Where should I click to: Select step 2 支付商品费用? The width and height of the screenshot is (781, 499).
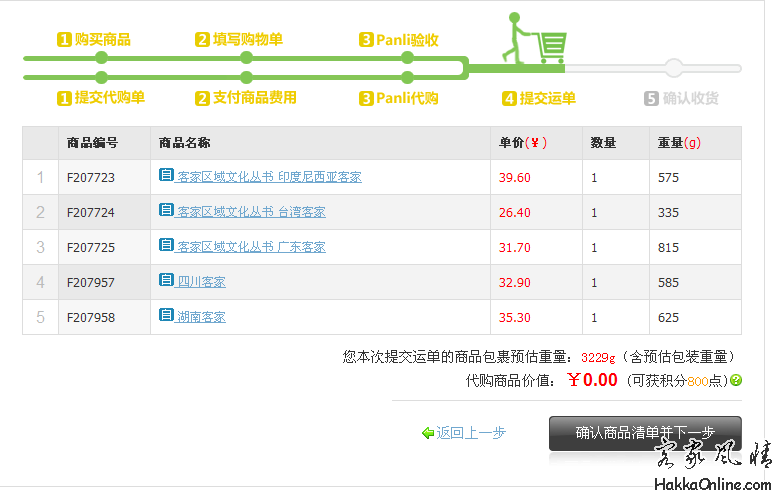pyautogui.click(x=246, y=98)
